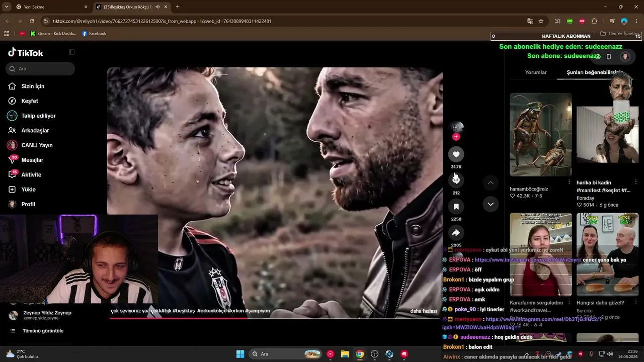Reload the page
644x362 pixels.
coord(32,21)
